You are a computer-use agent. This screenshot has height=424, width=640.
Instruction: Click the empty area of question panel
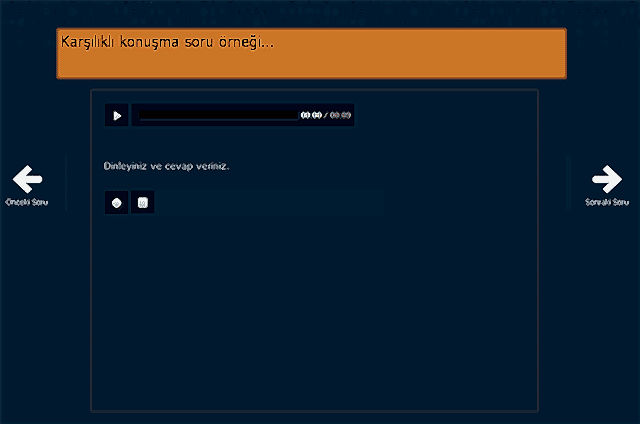coord(314,310)
